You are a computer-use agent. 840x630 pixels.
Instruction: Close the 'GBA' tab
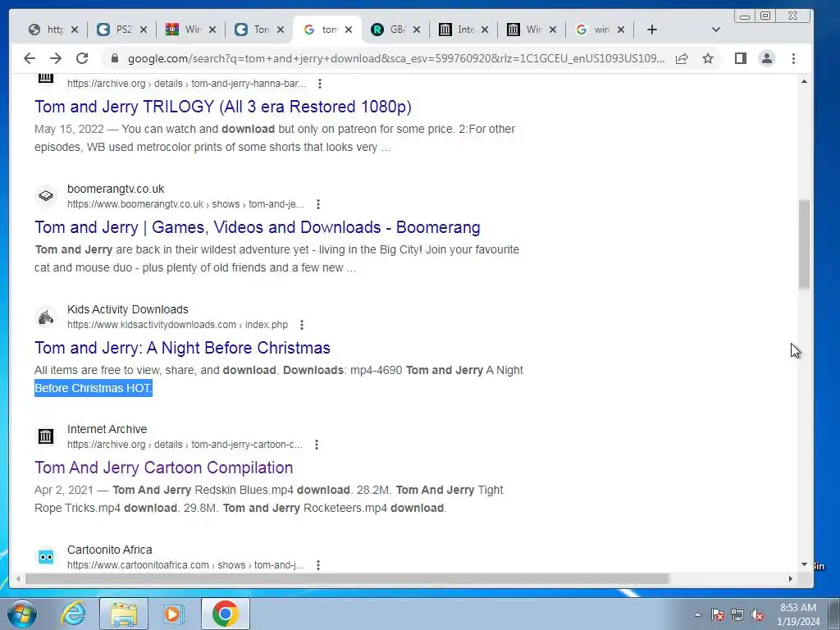tap(417, 30)
